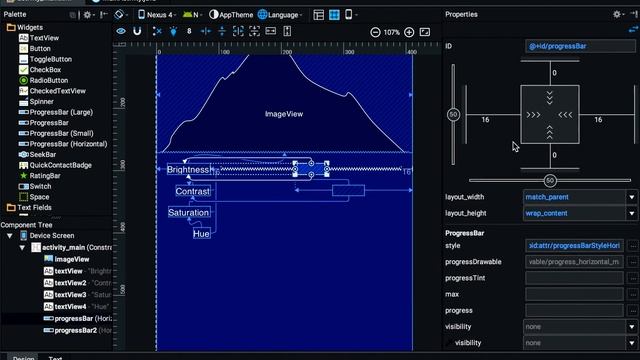Open Palette settings gear

point(89,15)
